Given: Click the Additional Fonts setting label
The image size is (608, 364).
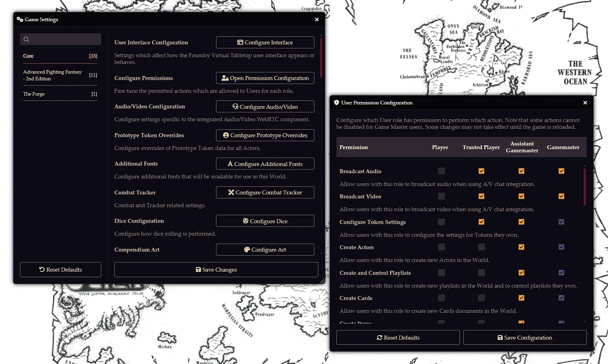Looking at the screenshot, I should 136,164.
